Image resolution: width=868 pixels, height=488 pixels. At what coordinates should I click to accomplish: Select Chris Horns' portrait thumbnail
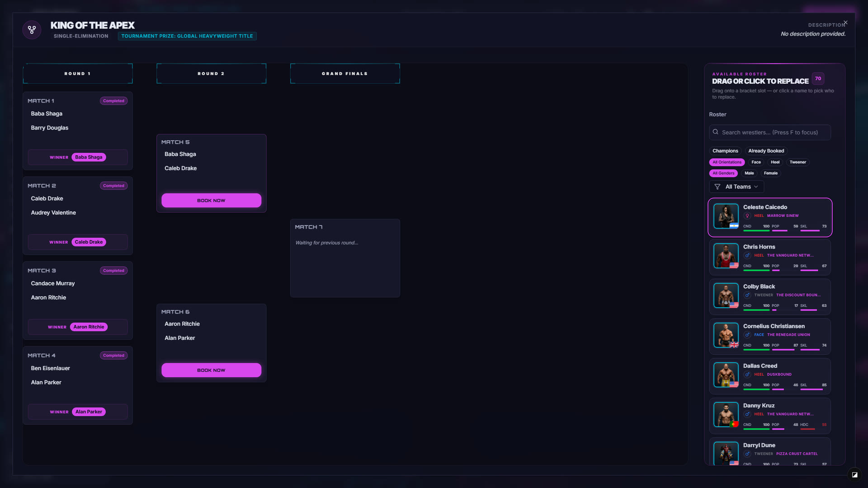[726, 256]
